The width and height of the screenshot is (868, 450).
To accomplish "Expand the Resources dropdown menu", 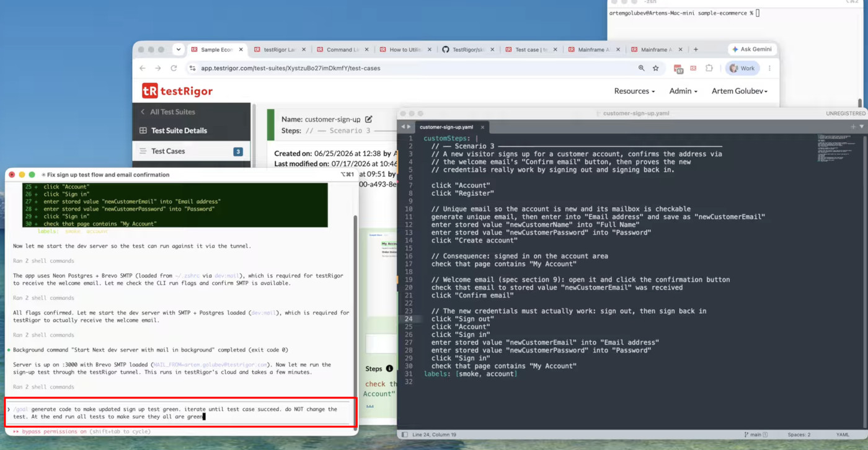I will pos(634,91).
